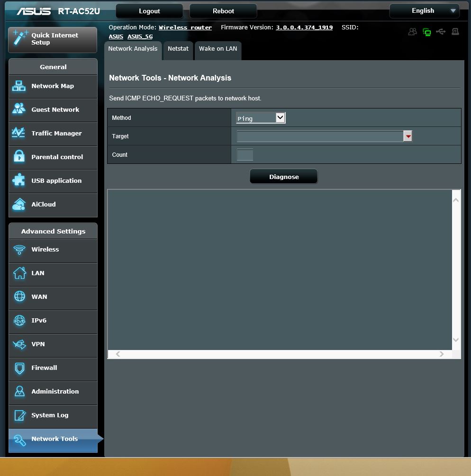Open System Log menu item

click(53, 416)
